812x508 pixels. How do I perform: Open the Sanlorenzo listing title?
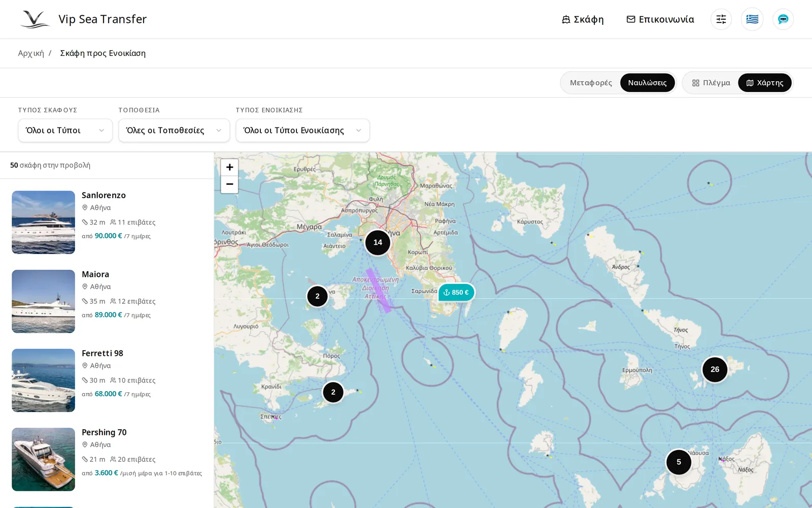coord(104,195)
